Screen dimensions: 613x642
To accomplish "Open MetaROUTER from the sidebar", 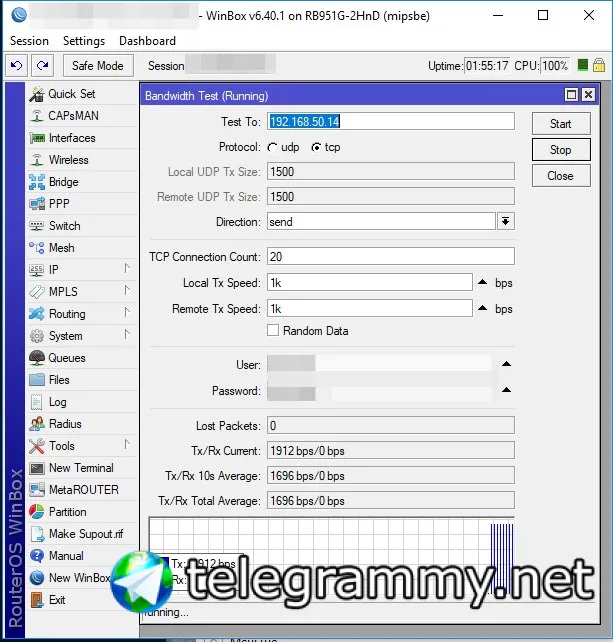I will point(81,490).
